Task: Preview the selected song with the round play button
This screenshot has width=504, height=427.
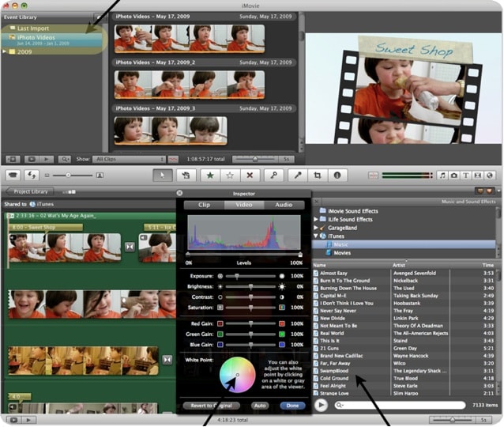Action: pos(321,405)
